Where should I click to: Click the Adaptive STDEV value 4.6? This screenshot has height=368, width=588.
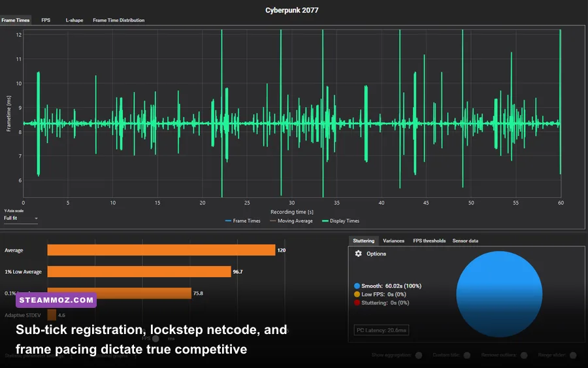point(61,315)
